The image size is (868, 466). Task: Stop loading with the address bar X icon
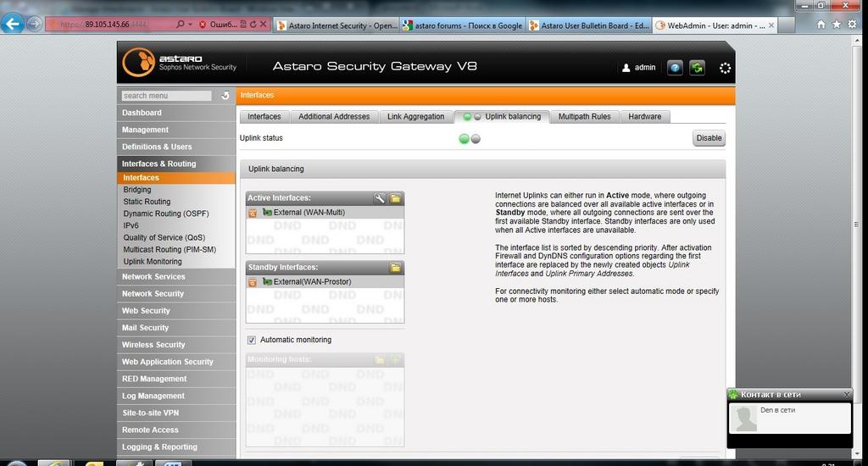click(264, 25)
